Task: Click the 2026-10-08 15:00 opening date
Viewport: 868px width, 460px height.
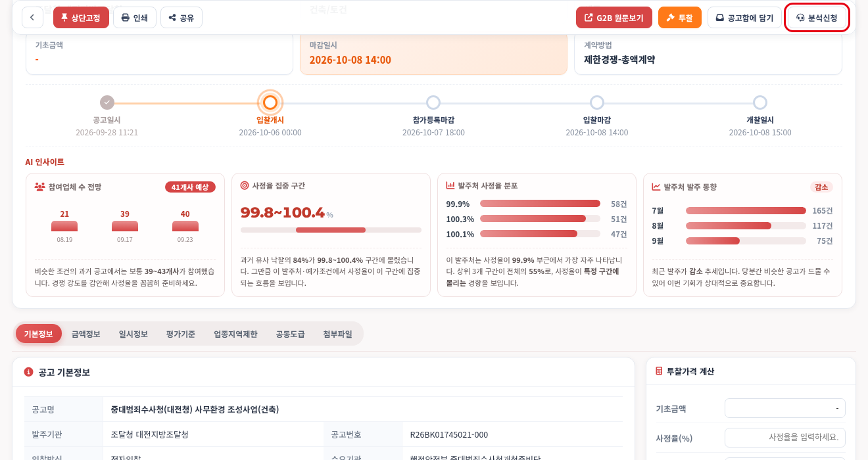Action: coord(760,132)
